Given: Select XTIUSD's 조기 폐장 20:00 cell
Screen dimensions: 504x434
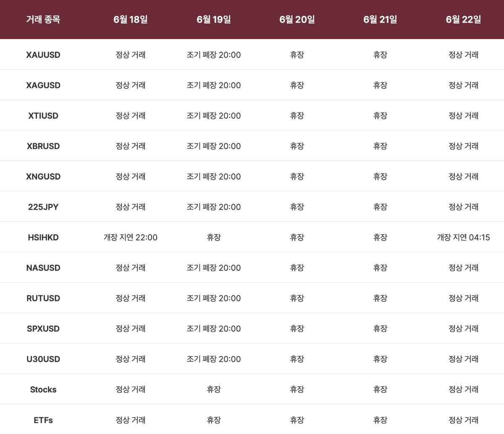Looking at the screenshot, I should pyautogui.click(x=214, y=116).
